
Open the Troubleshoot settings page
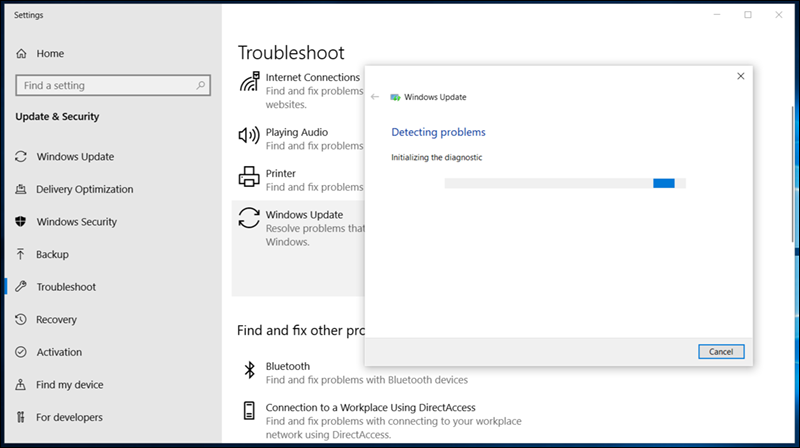(x=66, y=287)
